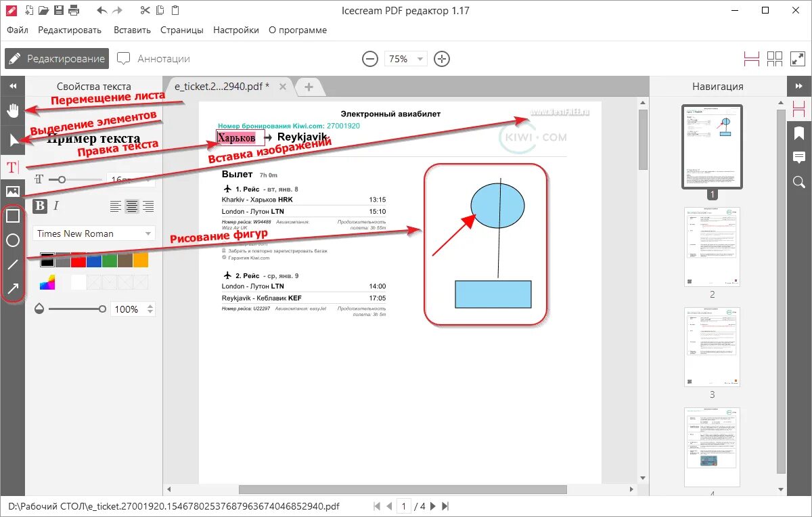This screenshot has height=517, width=812.
Task: Zoom in with the plus button
Action: tap(442, 59)
